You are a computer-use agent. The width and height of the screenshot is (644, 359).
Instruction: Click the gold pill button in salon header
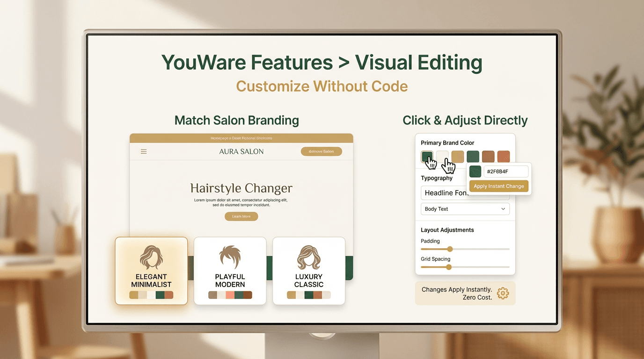tap(321, 151)
